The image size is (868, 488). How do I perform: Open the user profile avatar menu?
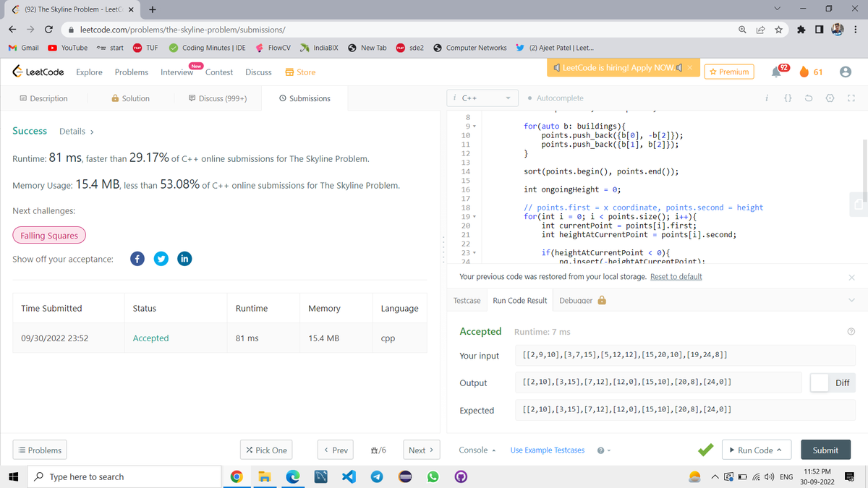tap(845, 72)
